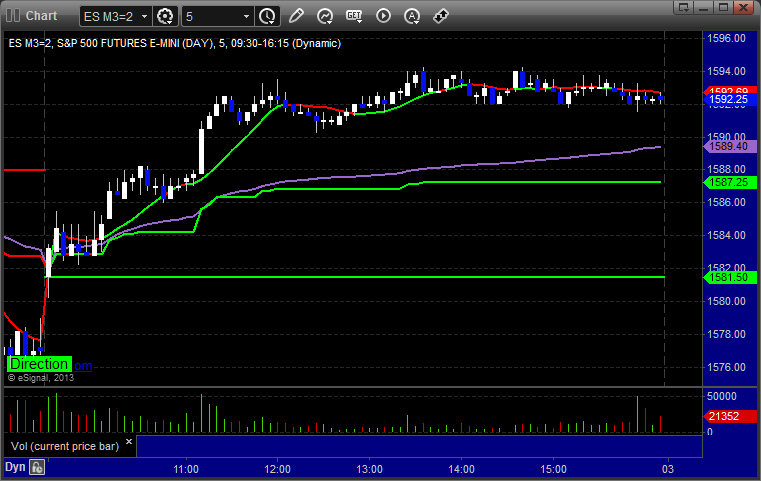This screenshot has width=761, height=481.
Task: Click the 1588.00 price axis label
Action: click(x=727, y=169)
